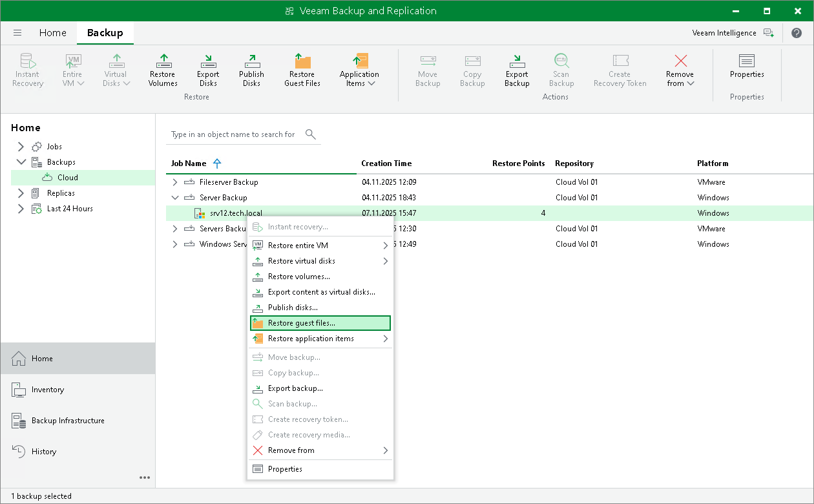Click Export Backup ribbon icon
The width and height of the screenshot is (814, 504).
click(x=517, y=70)
